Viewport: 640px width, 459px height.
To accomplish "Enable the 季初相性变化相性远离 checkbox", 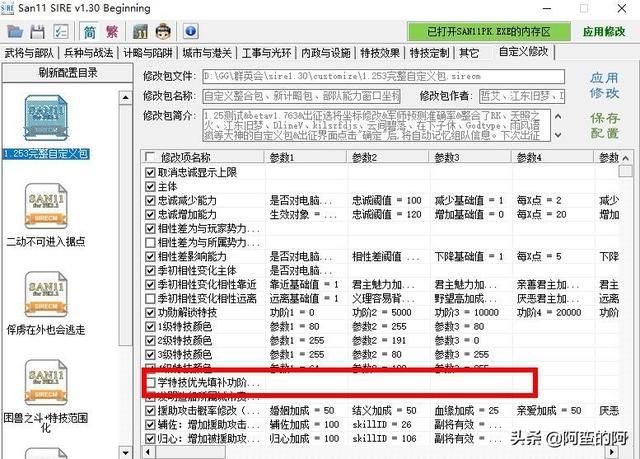I will pyautogui.click(x=150, y=299).
